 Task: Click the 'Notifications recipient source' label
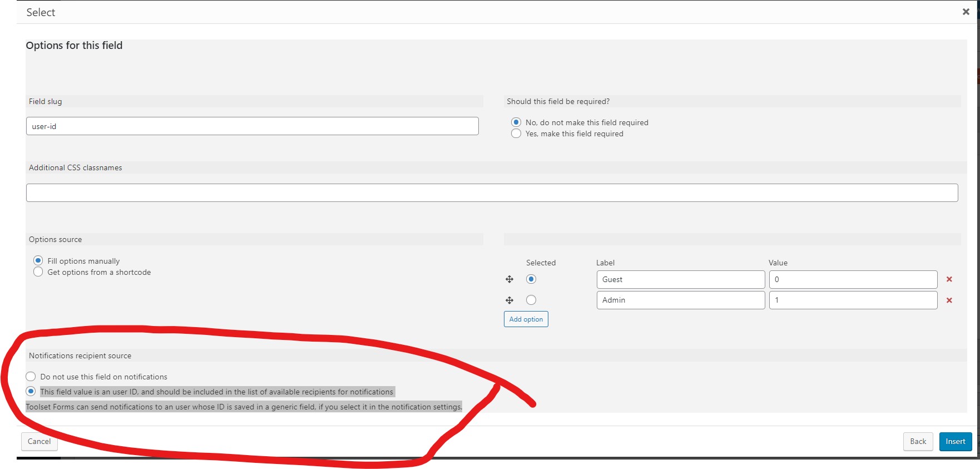80,356
